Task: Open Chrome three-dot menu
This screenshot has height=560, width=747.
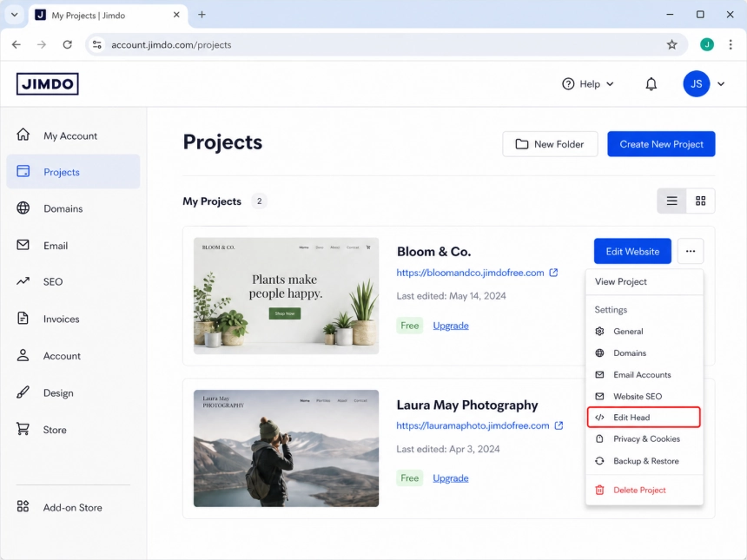Action: (x=730, y=45)
